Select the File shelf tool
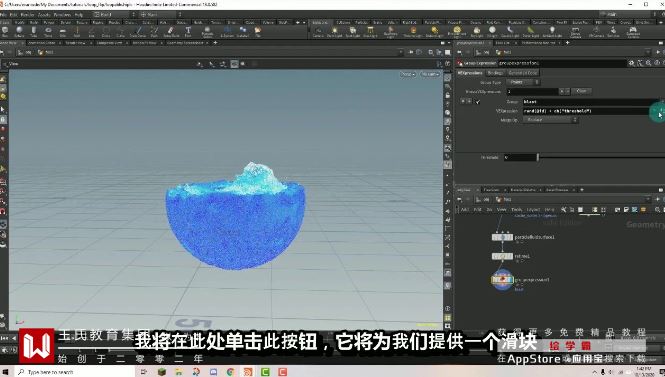The height and width of the screenshot is (377, 665). click(257, 31)
